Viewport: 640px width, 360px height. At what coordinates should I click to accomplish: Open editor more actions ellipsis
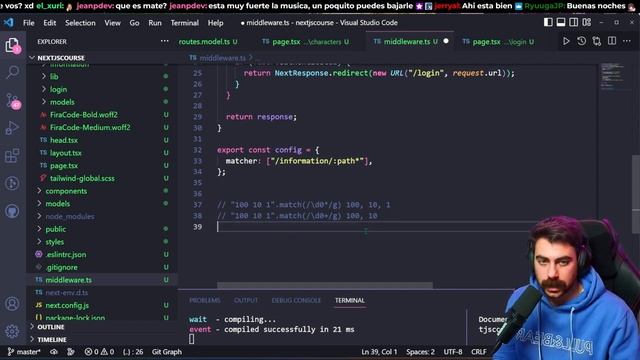point(627,41)
